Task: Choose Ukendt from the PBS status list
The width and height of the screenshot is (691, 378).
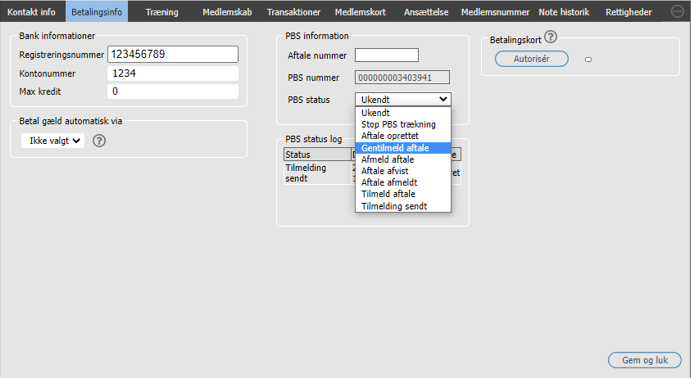Action: tap(403, 113)
